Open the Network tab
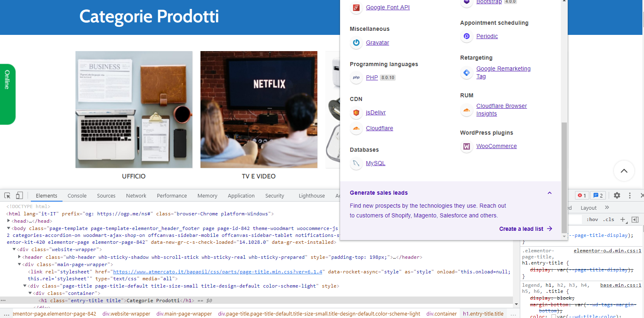 [136, 196]
